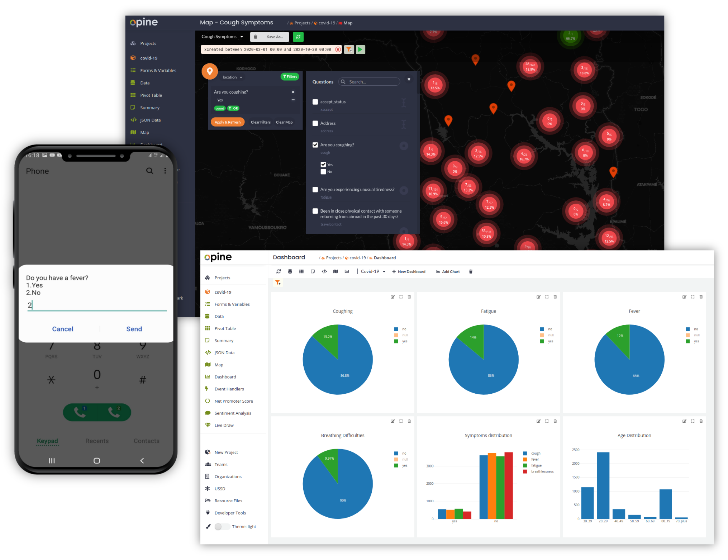Expand the Fatigue chart to fullscreen
The height and width of the screenshot is (560, 728).
tap(547, 297)
